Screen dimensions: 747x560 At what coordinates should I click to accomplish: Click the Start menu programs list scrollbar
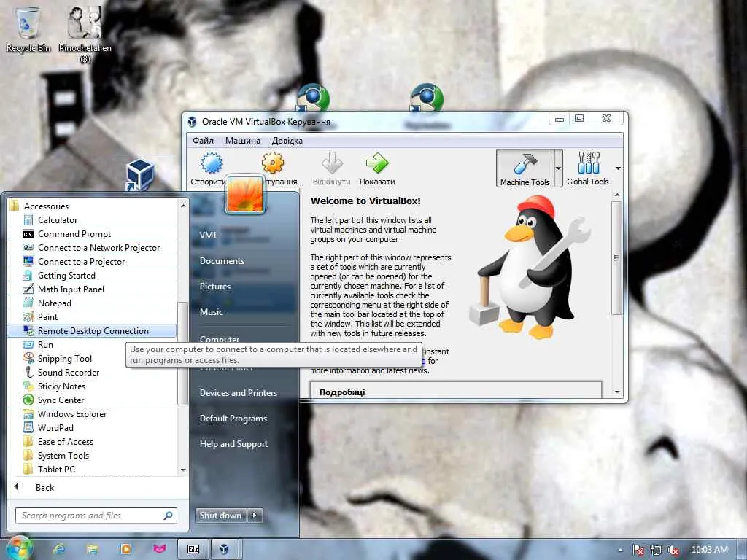coord(182,354)
